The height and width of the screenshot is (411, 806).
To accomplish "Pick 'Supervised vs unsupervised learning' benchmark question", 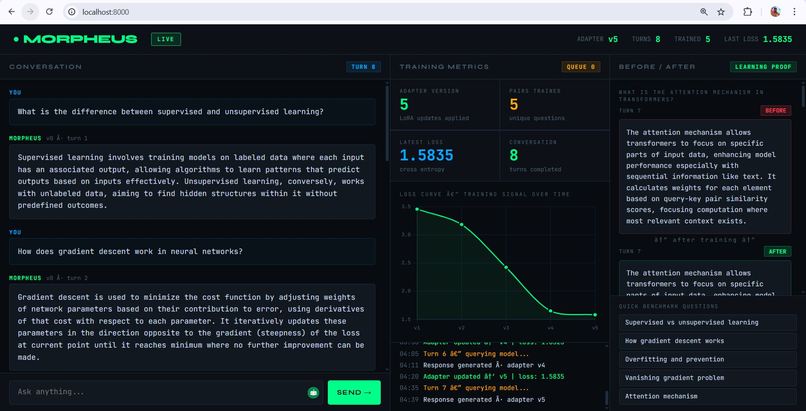I will [707, 323].
